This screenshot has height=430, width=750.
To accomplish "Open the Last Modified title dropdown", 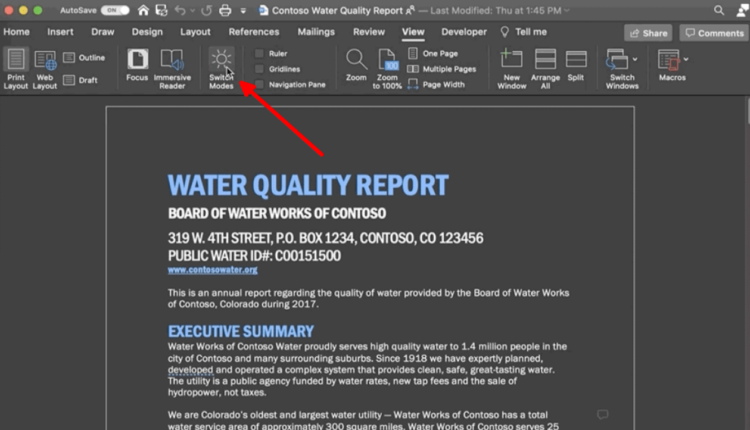I will click(x=567, y=11).
